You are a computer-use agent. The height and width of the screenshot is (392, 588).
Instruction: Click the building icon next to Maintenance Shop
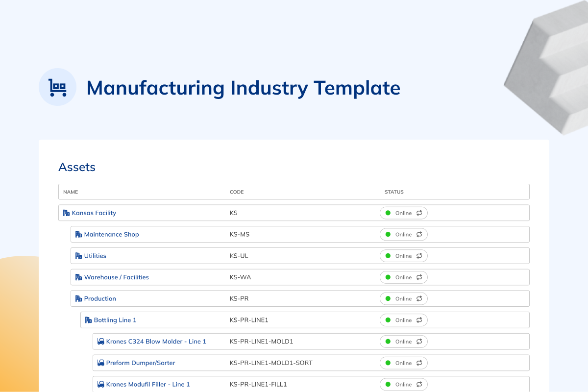pos(78,234)
